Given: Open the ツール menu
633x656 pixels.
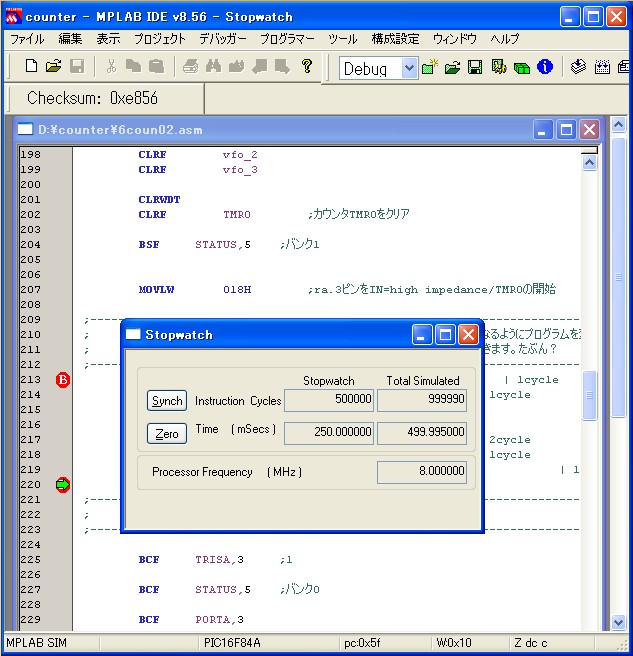Looking at the screenshot, I should (x=342, y=39).
